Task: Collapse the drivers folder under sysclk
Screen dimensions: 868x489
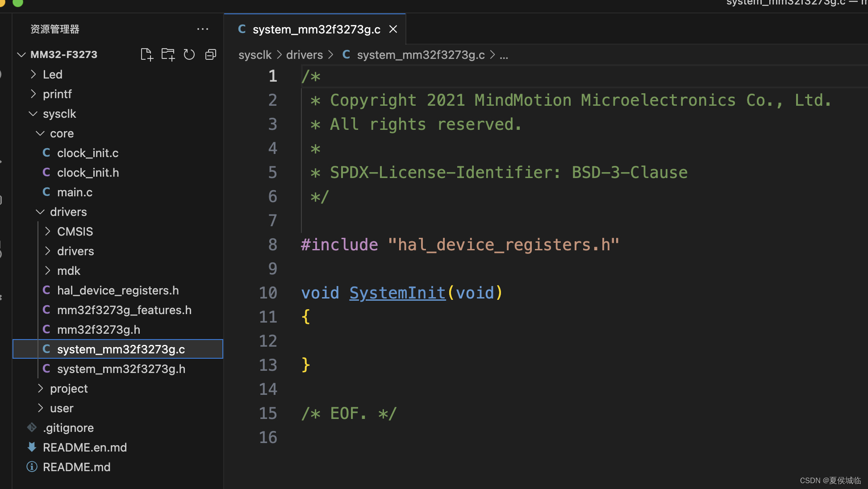Action: (x=40, y=211)
